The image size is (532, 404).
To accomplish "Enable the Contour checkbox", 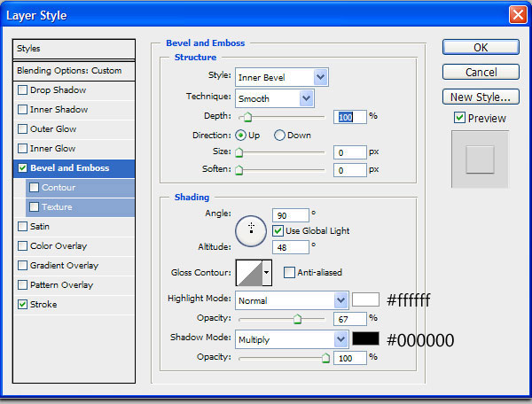I will 34,188.
